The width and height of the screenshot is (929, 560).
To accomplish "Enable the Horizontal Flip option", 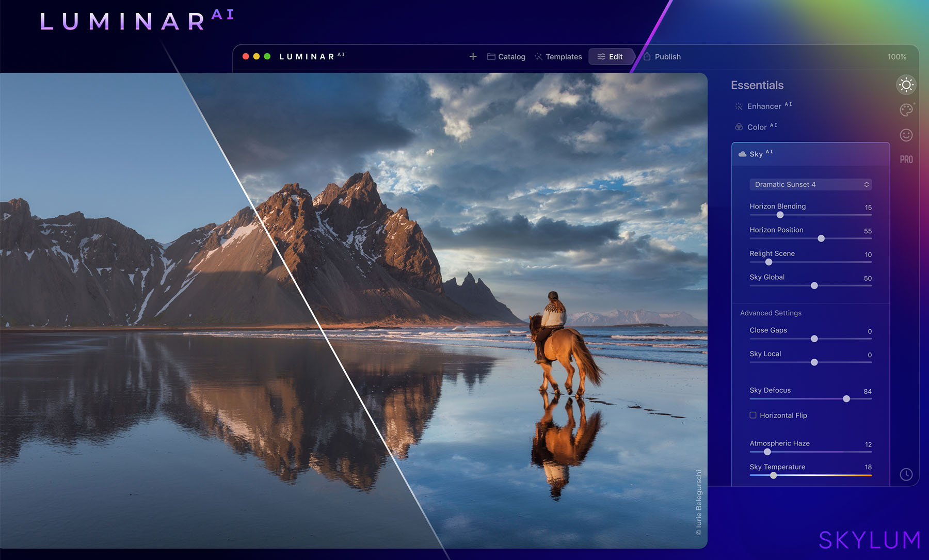I will pyautogui.click(x=752, y=415).
